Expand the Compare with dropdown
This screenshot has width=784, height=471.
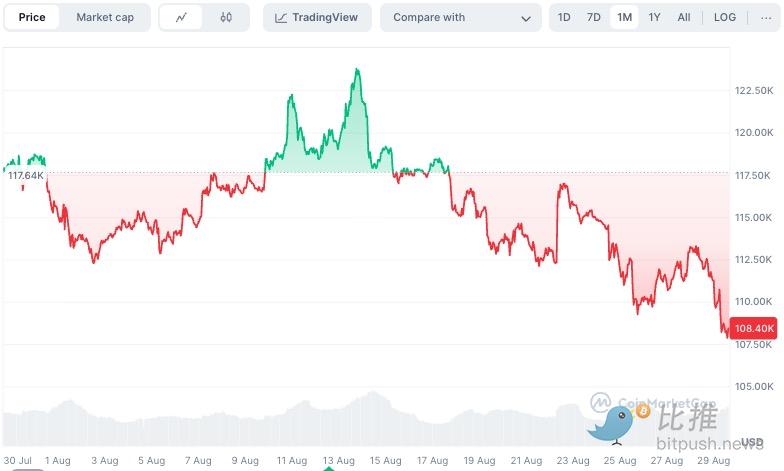460,17
